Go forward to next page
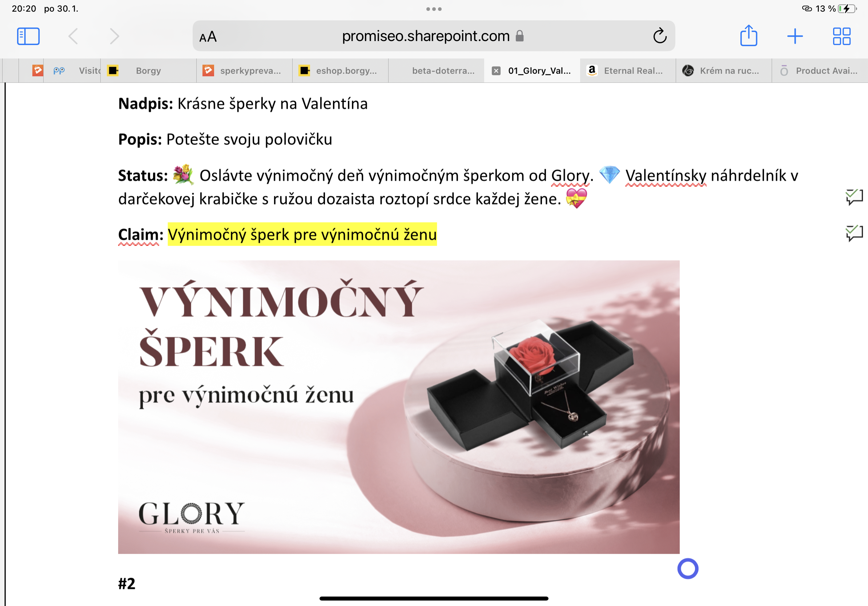 coord(114,36)
